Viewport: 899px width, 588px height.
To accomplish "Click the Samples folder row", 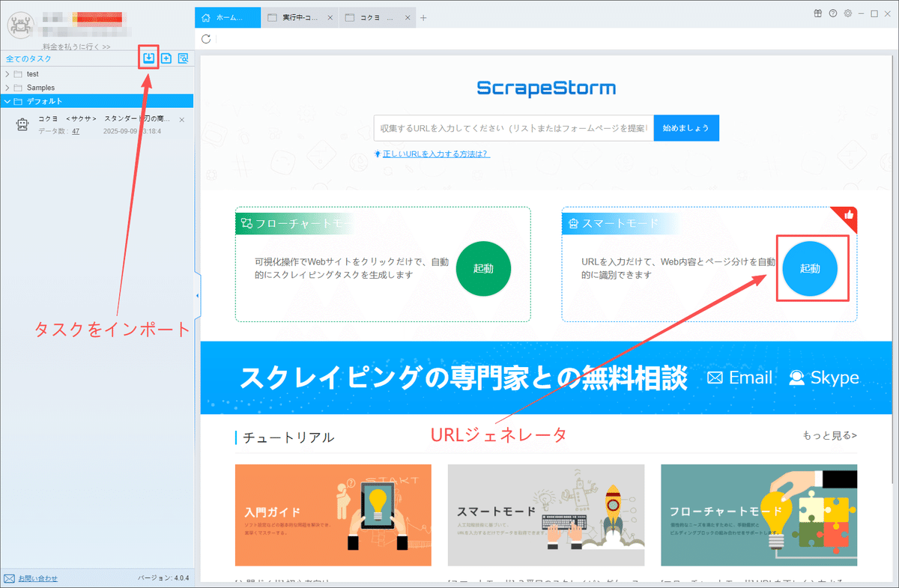I will [x=97, y=88].
